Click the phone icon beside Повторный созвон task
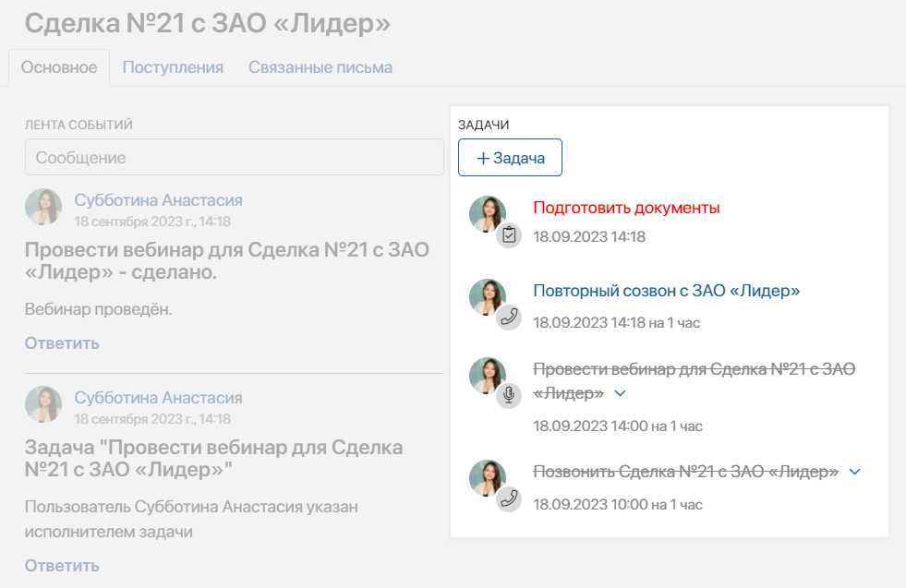 (x=509, y=318)
